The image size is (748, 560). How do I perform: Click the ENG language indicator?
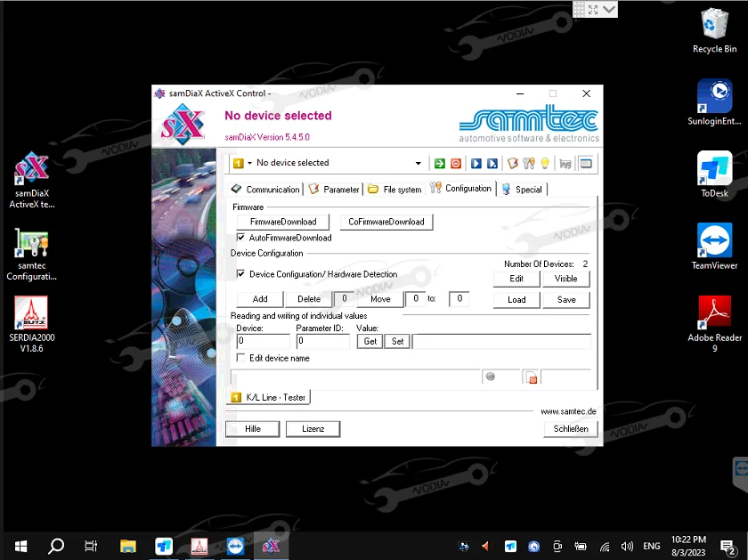click(x=652, y=546)
